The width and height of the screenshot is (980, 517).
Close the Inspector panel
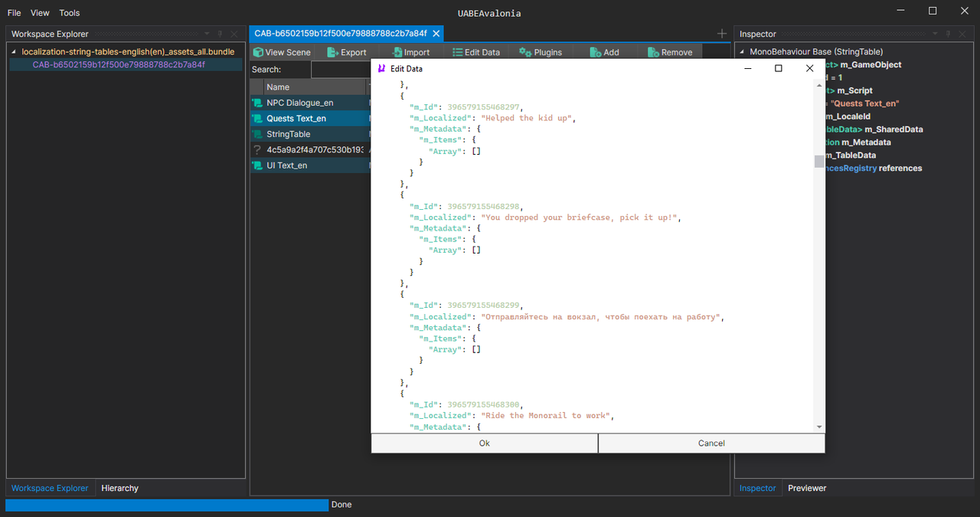point(962,34)
